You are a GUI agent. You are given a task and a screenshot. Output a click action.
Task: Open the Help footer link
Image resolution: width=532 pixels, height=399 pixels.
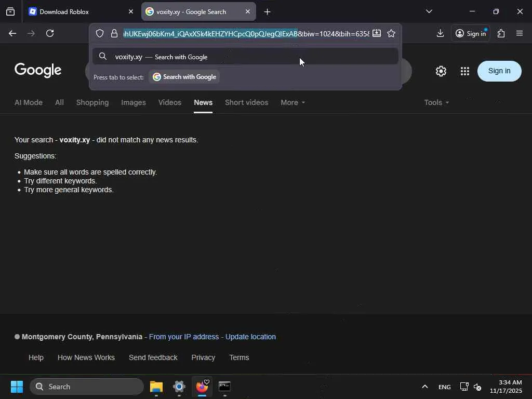pyautogui.click(x=36, y=357)
